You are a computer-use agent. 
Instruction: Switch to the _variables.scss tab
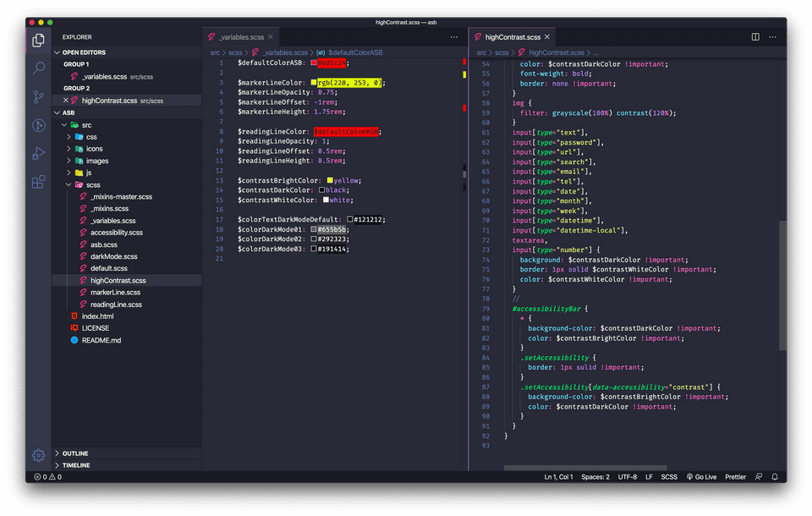tap(241, 37)
